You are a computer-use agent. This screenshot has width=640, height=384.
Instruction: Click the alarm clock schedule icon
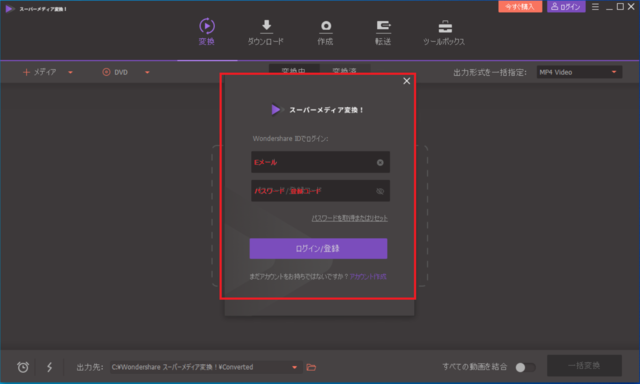23,367
